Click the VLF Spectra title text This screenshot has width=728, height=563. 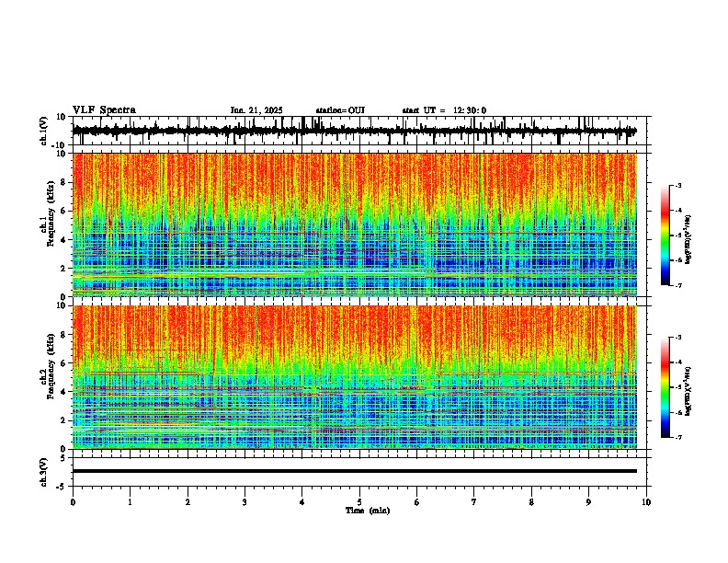click(x=104, y=110)
